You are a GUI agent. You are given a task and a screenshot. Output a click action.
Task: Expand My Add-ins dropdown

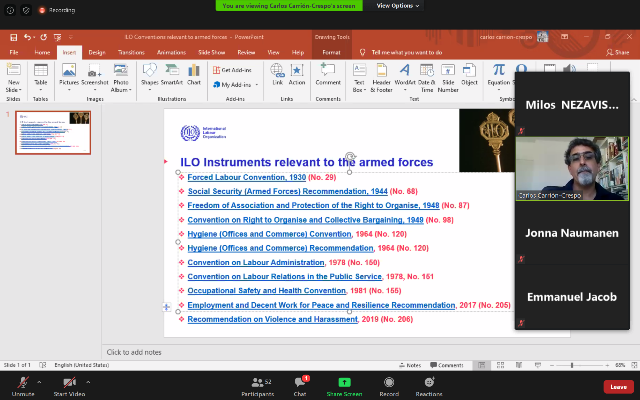coord(257,85)
